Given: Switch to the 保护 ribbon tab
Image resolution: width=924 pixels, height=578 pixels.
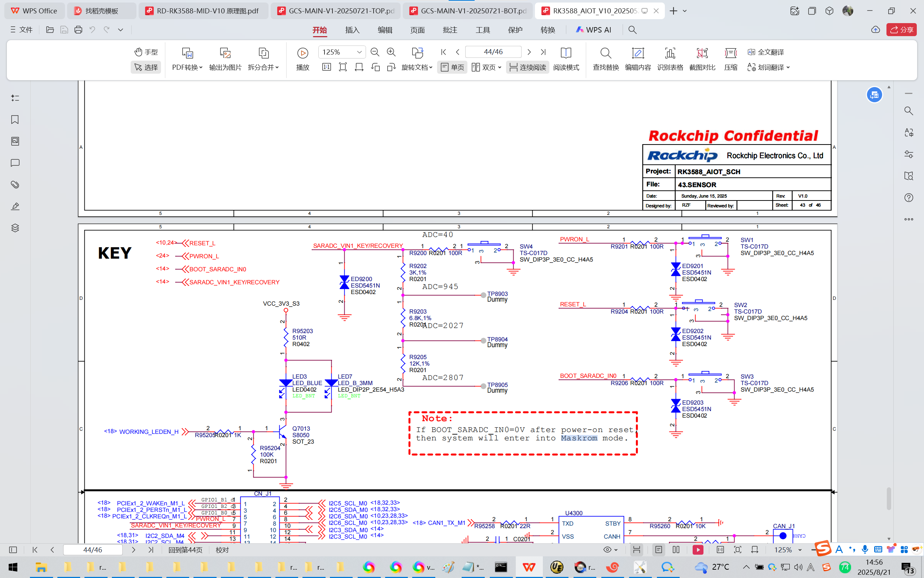Looking at the screenshot, I should [x=515, y=30].
